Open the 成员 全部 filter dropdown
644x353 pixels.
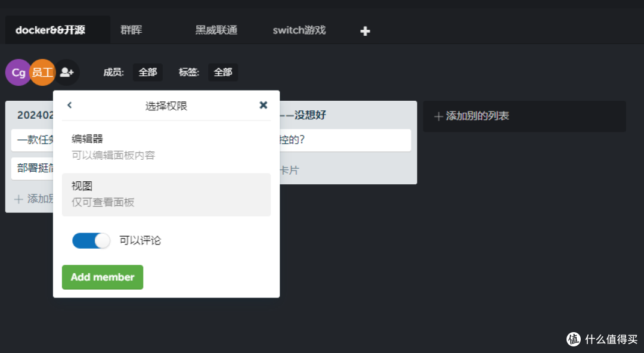click(x=147, y=72)
